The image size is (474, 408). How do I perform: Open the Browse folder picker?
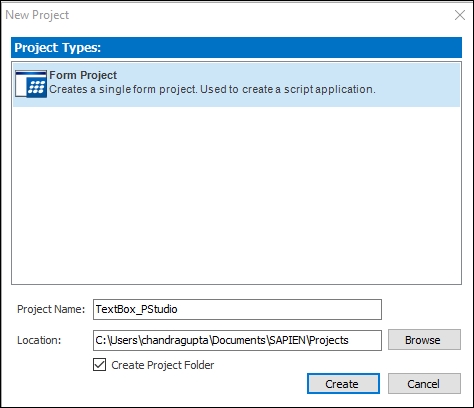point(424,340)
